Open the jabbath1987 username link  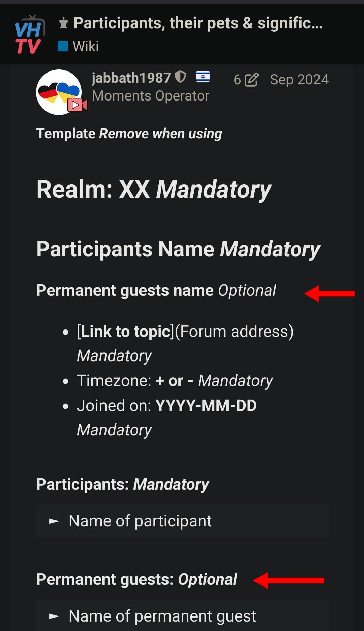coord(131,78)
